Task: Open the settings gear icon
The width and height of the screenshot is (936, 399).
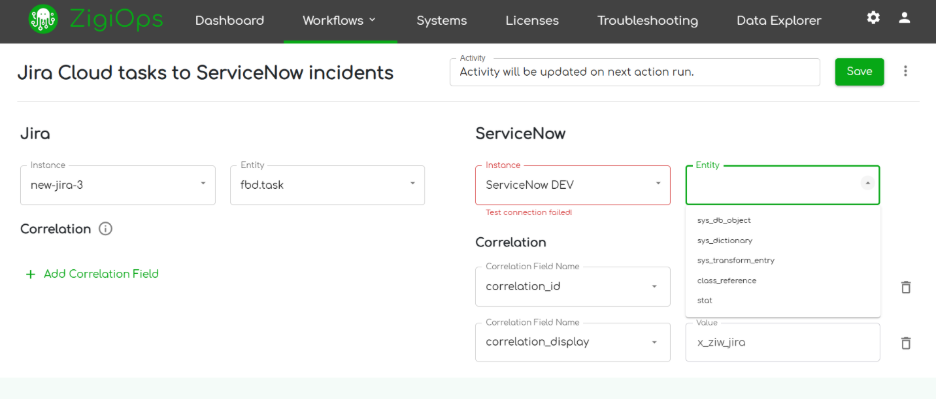Action: coord(873,18)
